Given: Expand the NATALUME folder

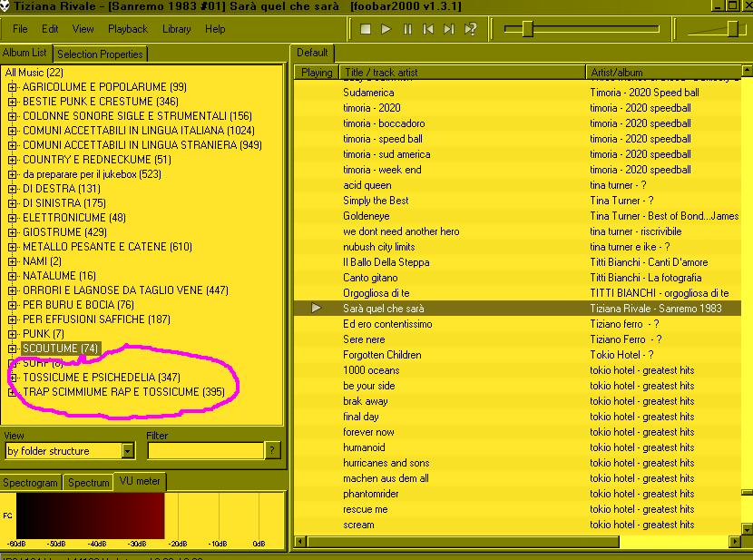Looking at the screenshot, I should [13, 276].
